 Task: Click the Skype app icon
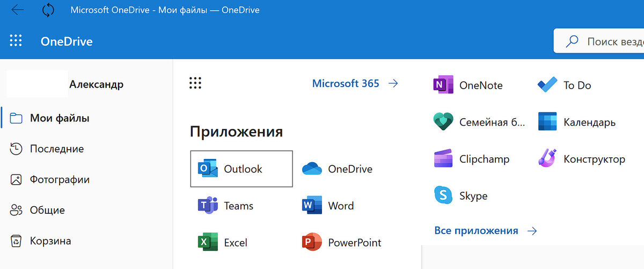click(x=443, y=195)
